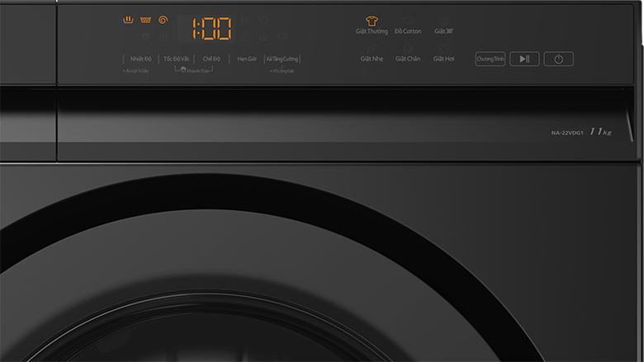Toggle Xả Tăng Cường extra rinse
Image resolution: width=644 pixels, height=362 pixels.
282,59
